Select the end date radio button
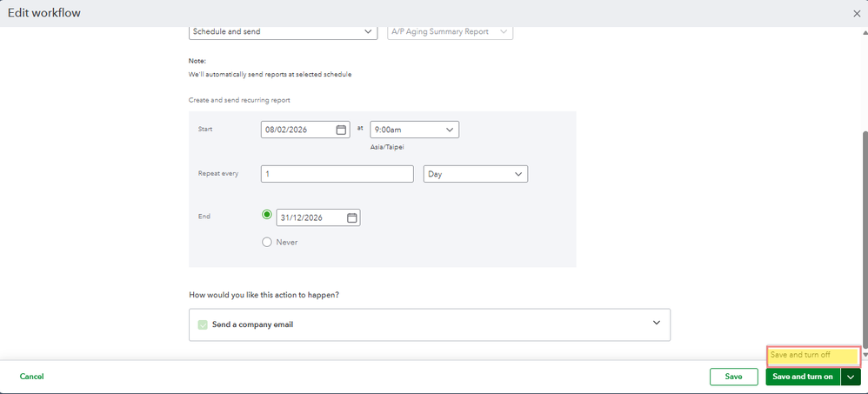The height and width of the screenshot is (394, 868). coord(267,215)
